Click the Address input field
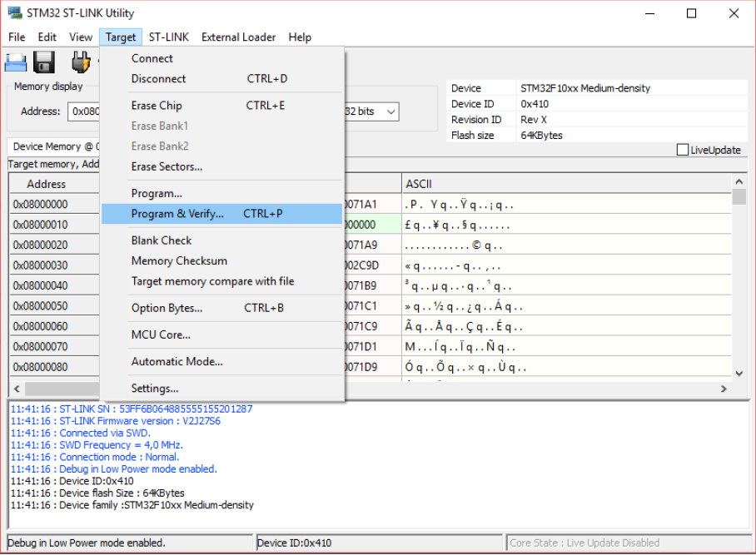The height and width of the screenshot is (555, 756). click(x=84, y=111)
